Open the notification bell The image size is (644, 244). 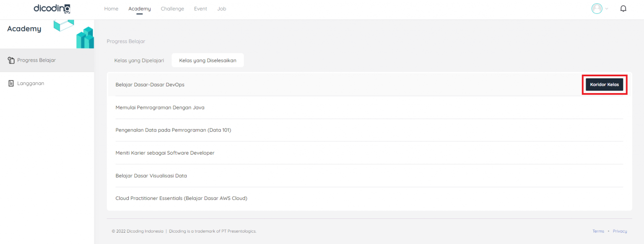pos(623,9)
